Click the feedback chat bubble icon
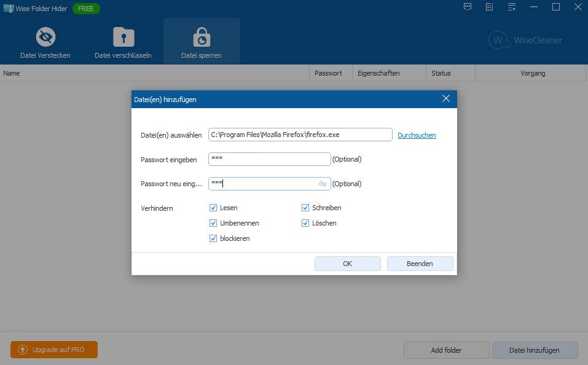Image resolution: width=588 pixels, height=365 pixels. point(468,7)
